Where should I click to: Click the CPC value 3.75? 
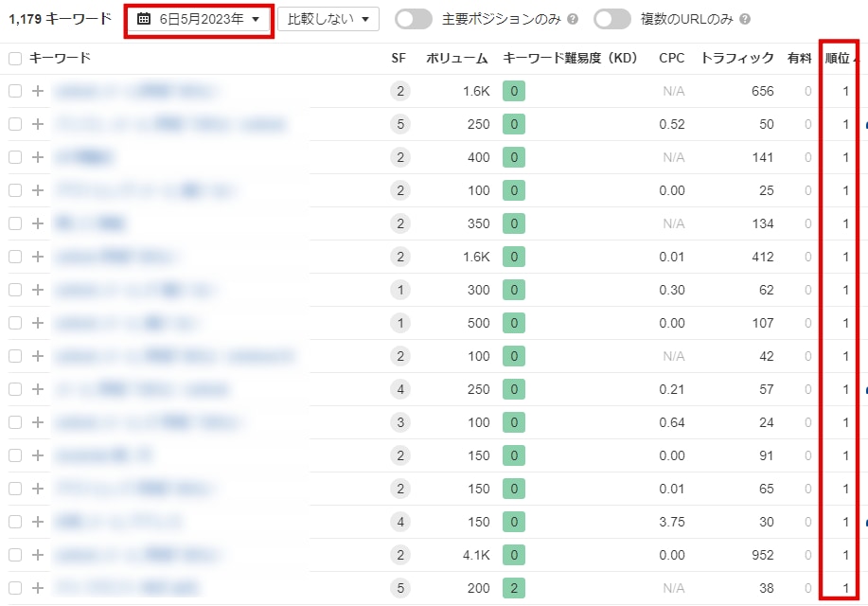pos(672,522)
